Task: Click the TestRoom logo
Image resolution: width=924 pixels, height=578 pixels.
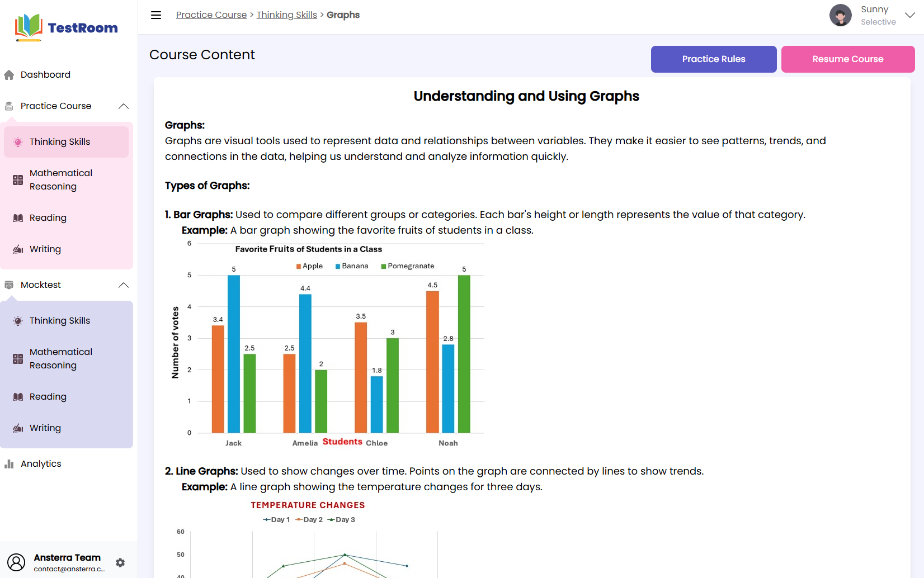Action: (x=67, y=28)
